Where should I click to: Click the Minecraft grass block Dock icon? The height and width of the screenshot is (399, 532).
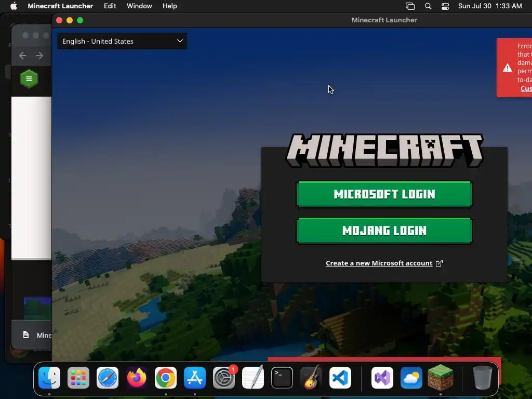pyautogui.click(x=441, y=377)
